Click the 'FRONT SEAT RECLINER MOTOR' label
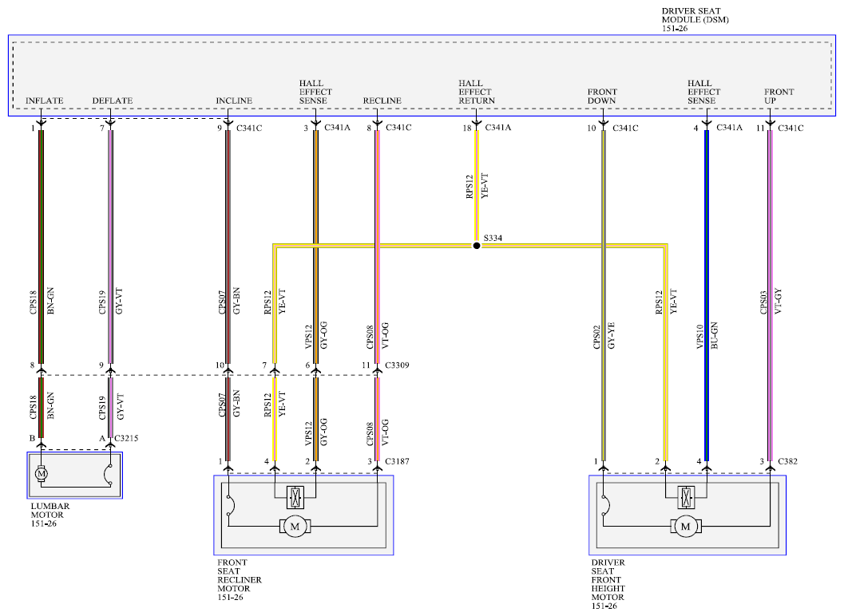 pos(240,575)
